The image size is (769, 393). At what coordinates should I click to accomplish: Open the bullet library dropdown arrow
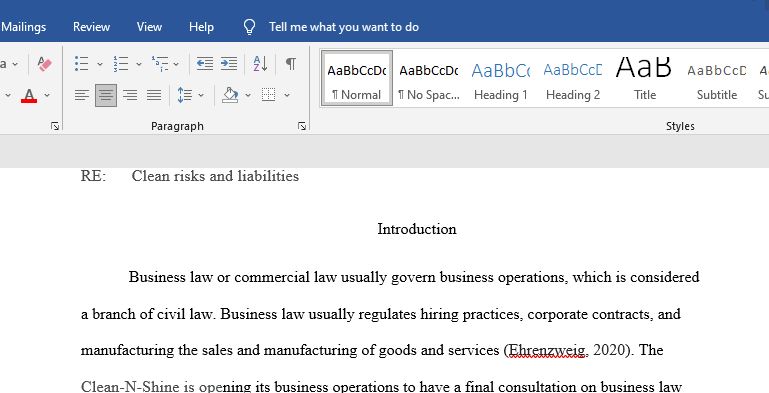point(100,64)
